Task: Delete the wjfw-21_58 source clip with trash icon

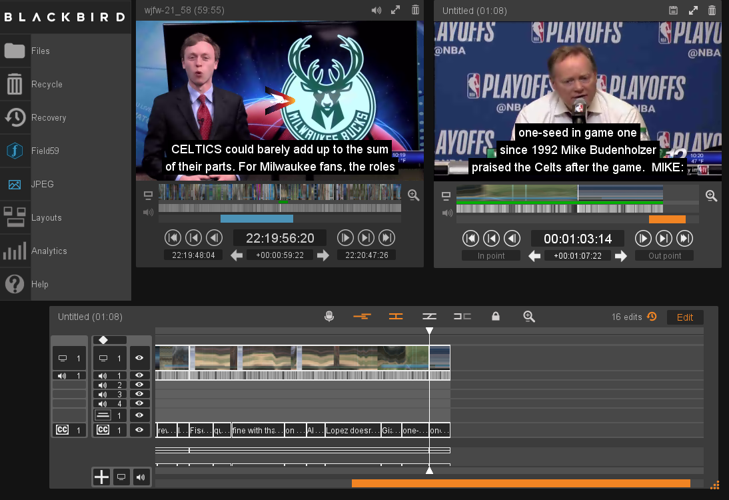Action: pos(415,10)
